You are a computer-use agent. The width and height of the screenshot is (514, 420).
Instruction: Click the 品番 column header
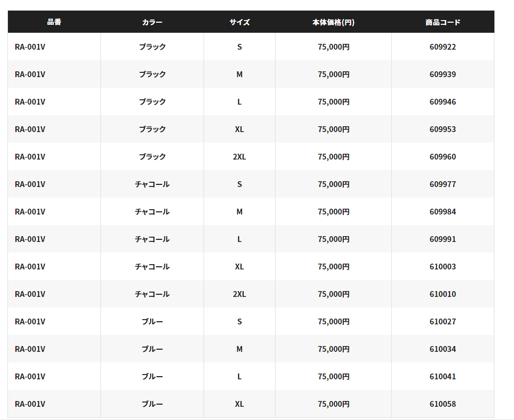coord(54,22)
